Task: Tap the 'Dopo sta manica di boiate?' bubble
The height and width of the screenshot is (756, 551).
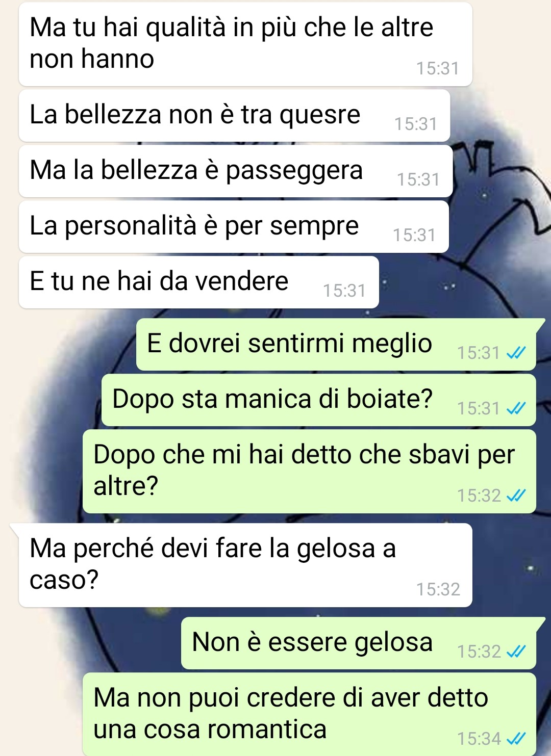Action: [x=319, y=400]
